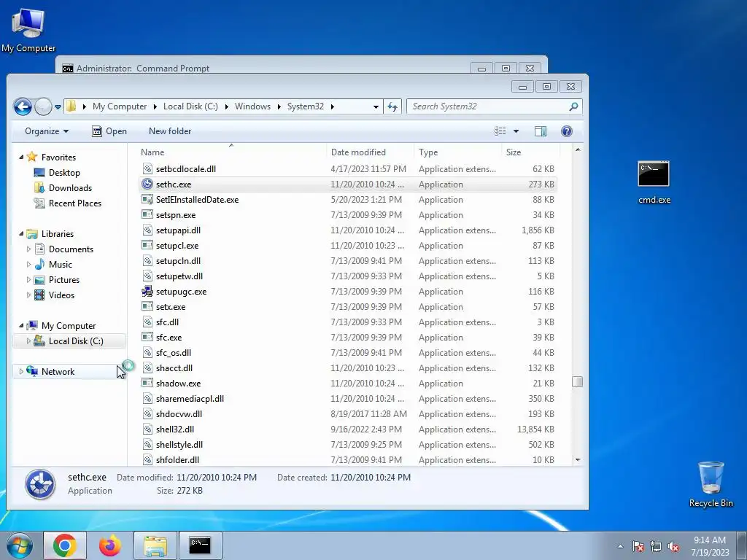This screenshot has width=747, height=560.
Task: Open the Organize menu
Action: click(47, 131)
